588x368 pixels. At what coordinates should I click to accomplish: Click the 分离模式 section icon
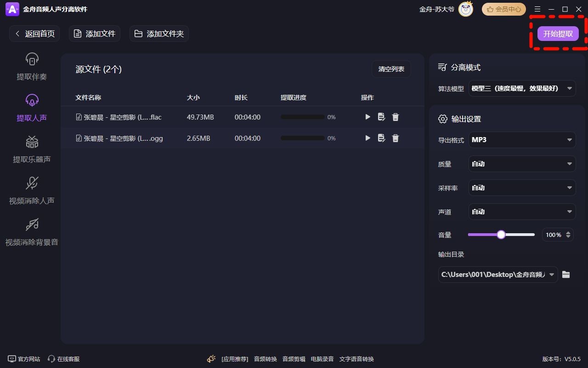442,67
